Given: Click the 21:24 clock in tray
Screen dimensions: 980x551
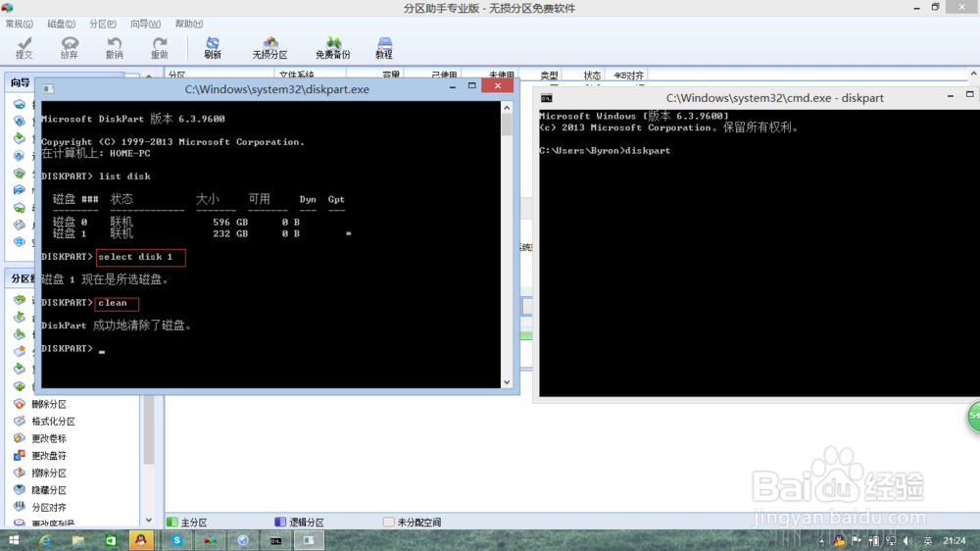Looking at the screenshot, I should [x=955, y=541].
